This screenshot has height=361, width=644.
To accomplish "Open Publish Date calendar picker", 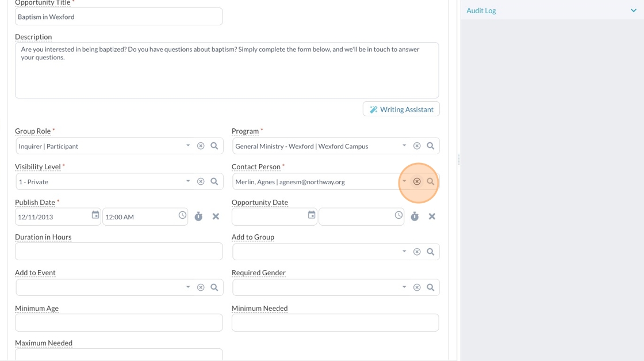I will coord(95,215).
